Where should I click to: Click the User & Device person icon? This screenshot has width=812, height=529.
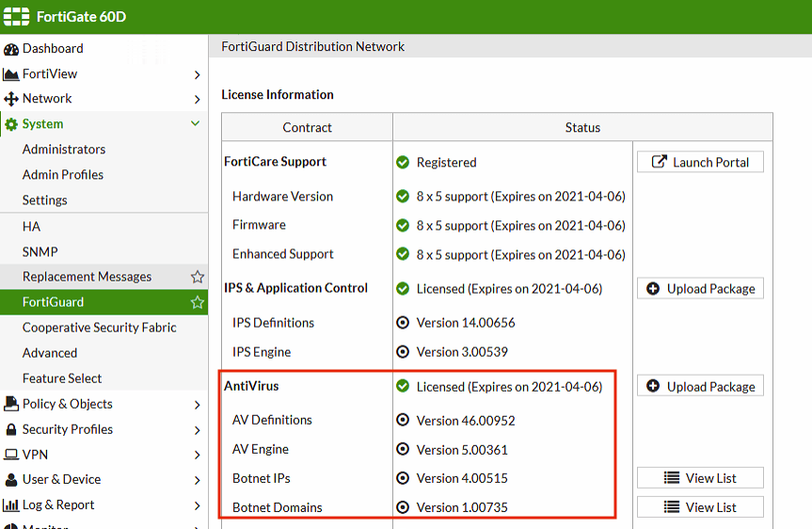point(11,480)
